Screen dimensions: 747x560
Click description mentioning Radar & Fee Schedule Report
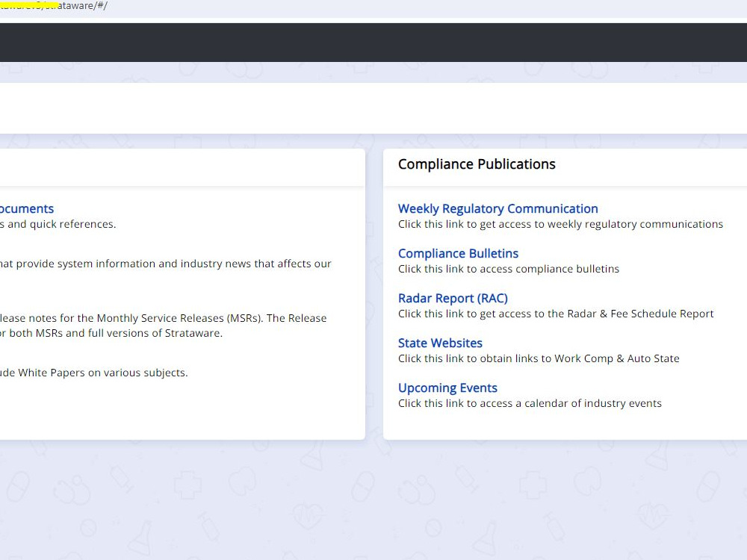pos(556,314)
